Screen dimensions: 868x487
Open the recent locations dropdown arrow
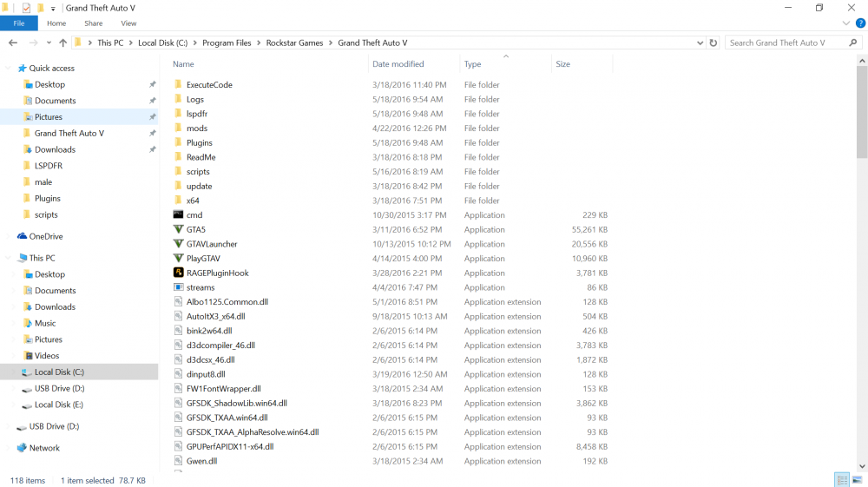pyautogui.click(x=49, y=43)
